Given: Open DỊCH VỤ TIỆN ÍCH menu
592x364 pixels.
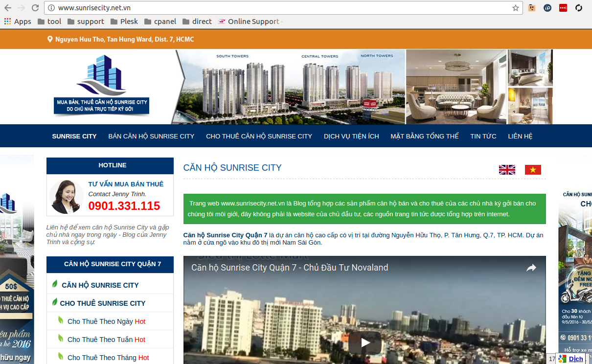Looking at the screenshot, I should (x=351, y=136).
